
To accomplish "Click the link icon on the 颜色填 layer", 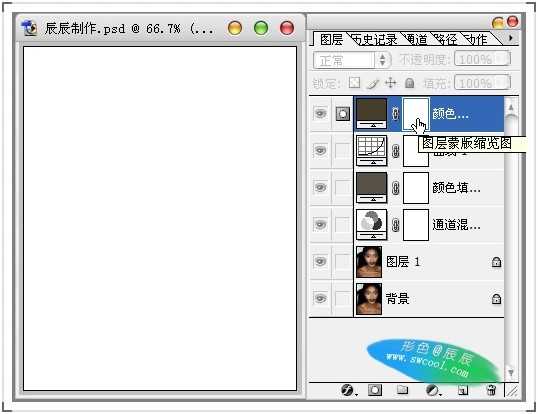I will pyautogui.click(x=395, y=188).
